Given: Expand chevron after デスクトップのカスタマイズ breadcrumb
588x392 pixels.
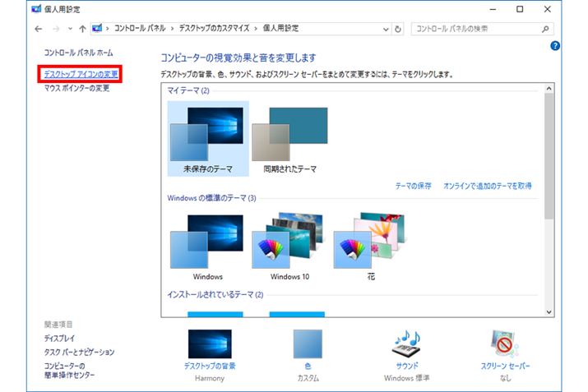Looking at the screenshot, I should click(256, 29).
